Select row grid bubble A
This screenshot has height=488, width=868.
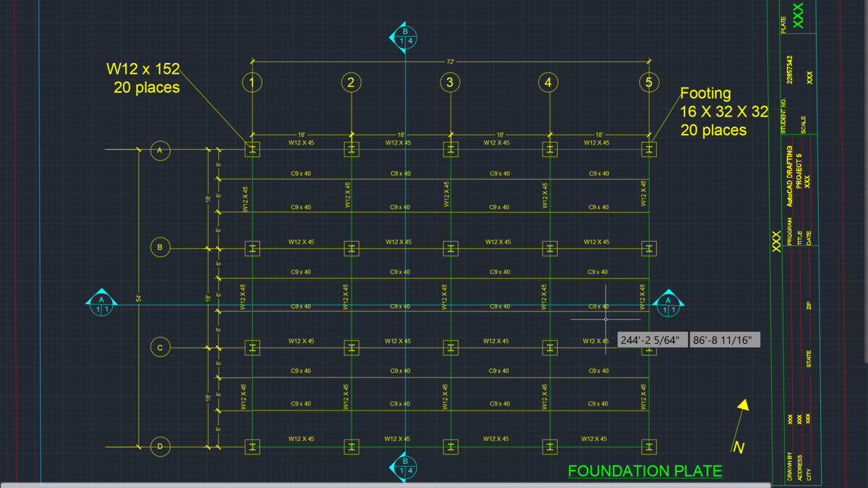[160, 150]
